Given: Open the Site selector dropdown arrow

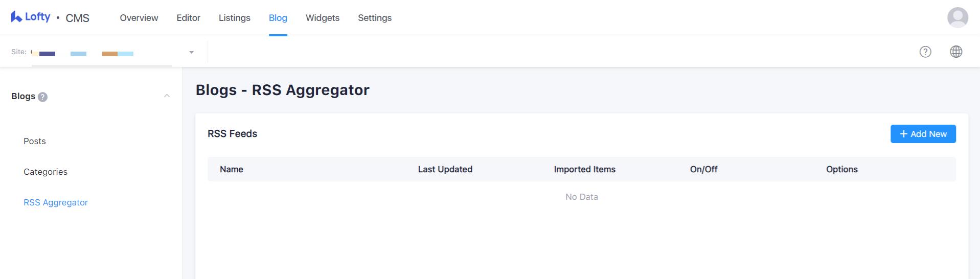Looking at the screenshot, I should (x=191, y=52).
